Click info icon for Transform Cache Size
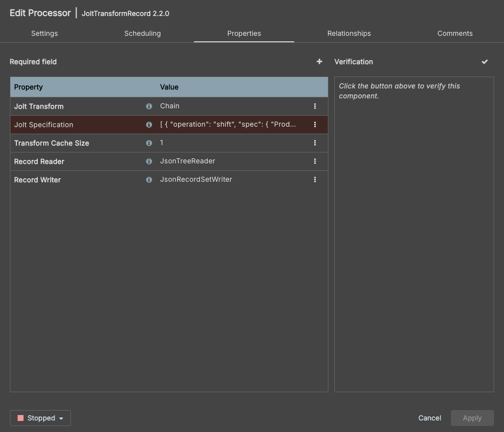Image resolution: width=504 pixels, height=432 pixels. (149, 143)
